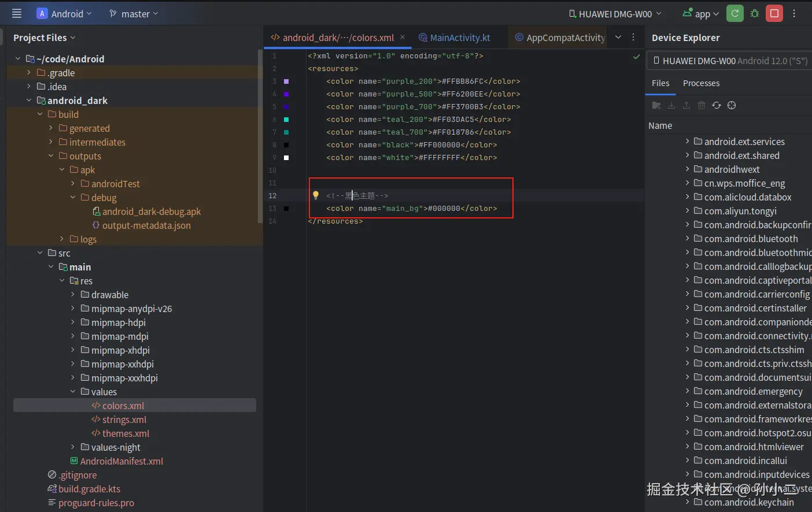This screenshot has height=512, width=812.
Task: Expand the values-night folder
Action: (x=73, y=447)
